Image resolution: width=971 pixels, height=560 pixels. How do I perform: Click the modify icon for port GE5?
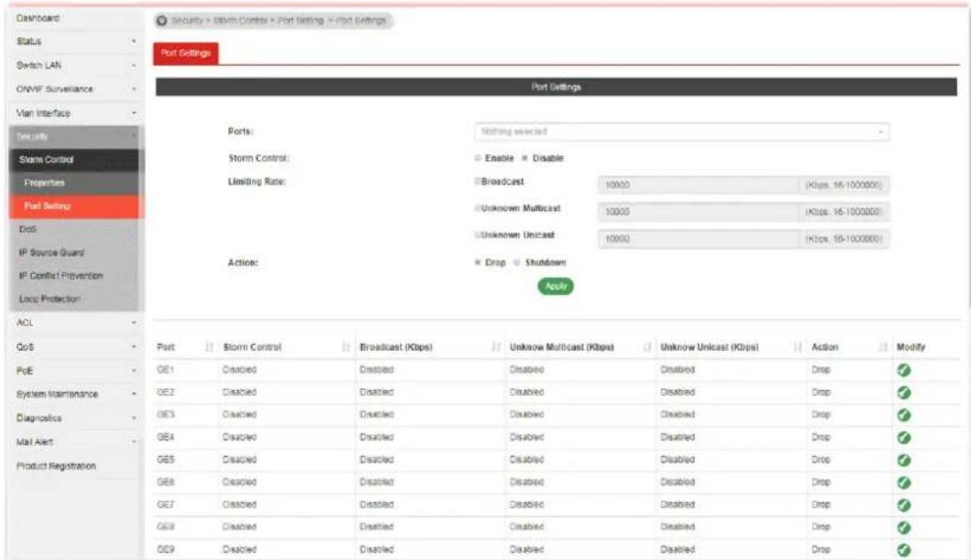click(x=904, y=460)
